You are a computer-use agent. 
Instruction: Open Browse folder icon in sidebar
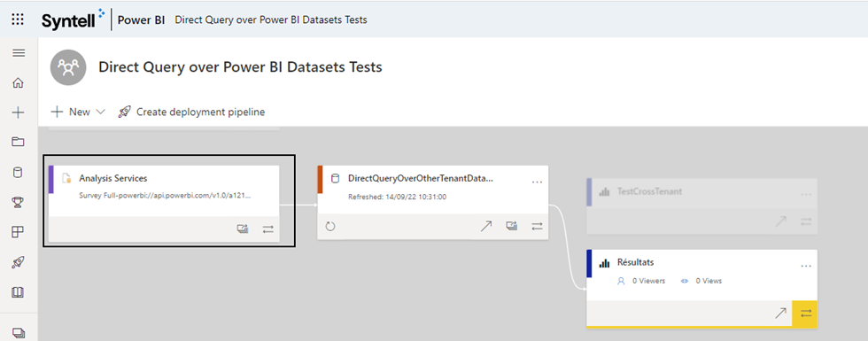pos(19,143)
